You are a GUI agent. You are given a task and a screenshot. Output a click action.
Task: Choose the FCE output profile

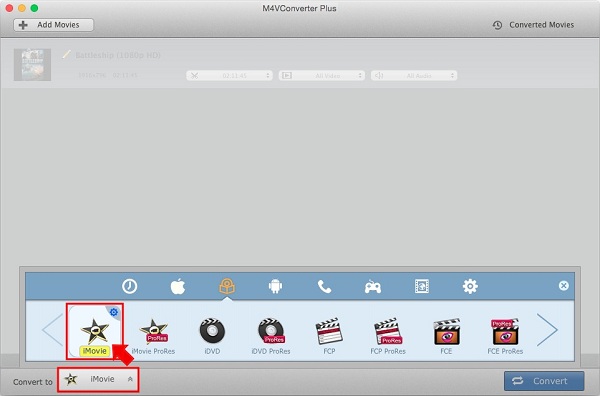tap(446, 337)
